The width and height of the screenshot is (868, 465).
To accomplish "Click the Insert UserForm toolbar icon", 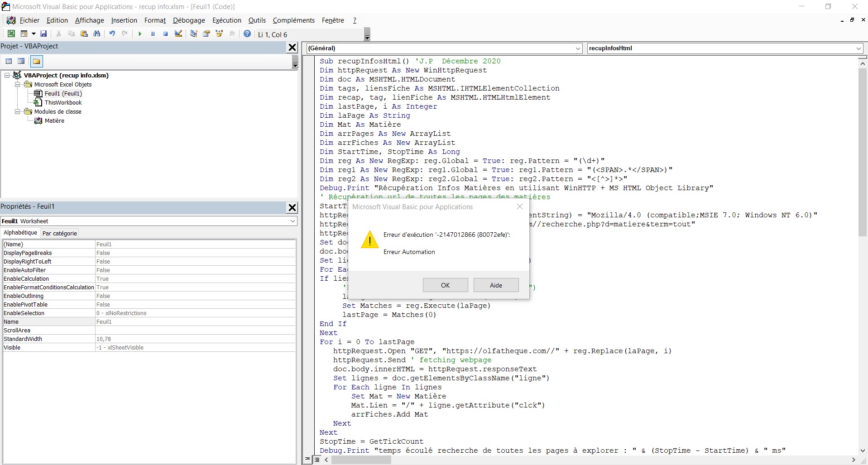I will (x=24, y=34).
